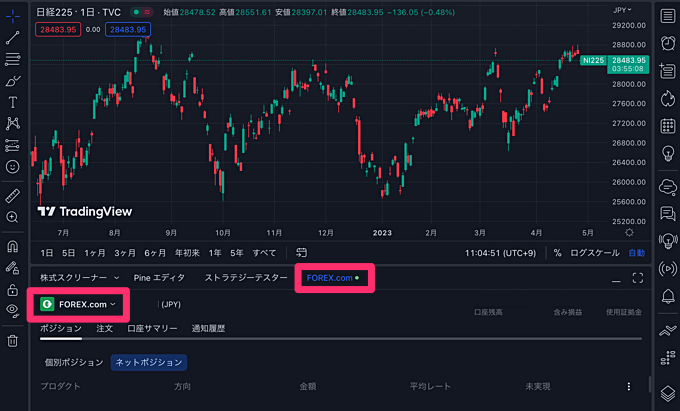Open the prediction and measurement tools
The height and width of the screenshot is (411, 680).
(x=13, y=145)
